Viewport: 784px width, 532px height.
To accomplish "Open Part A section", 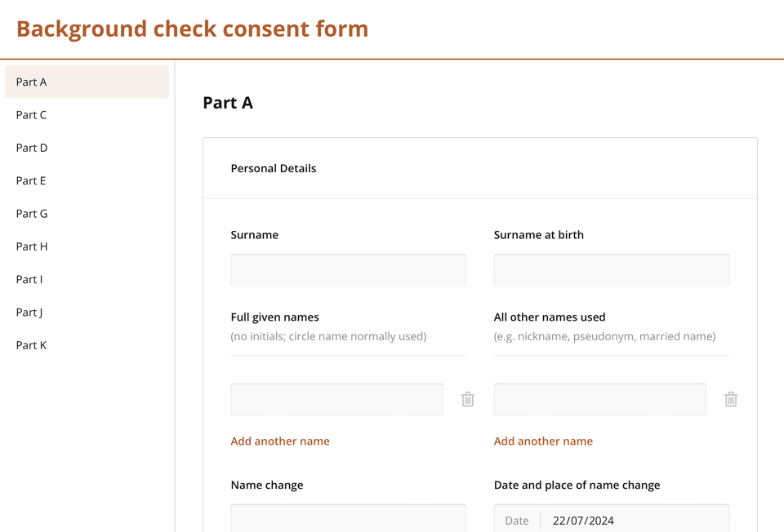I will [87, 82].
